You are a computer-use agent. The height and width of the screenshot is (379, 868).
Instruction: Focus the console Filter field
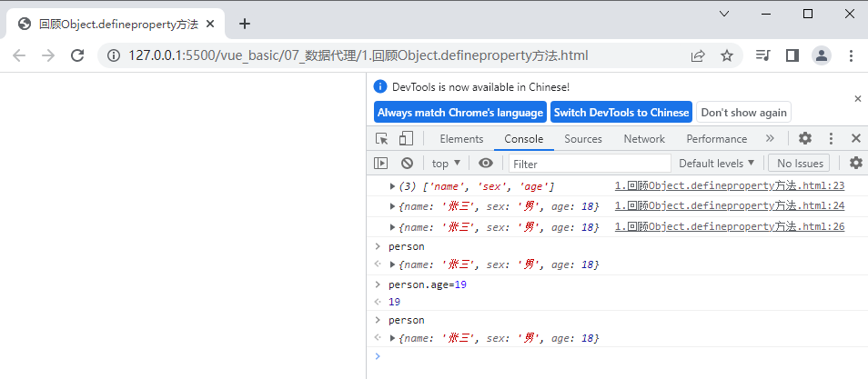click(590, 164)
